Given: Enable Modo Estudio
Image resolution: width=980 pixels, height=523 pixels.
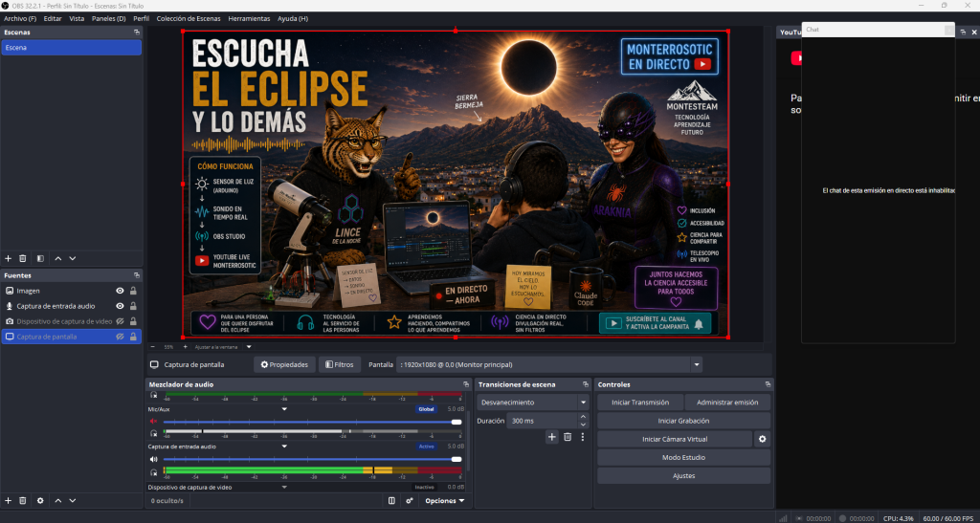Looking at the screenshot, I should click(683, 457).
